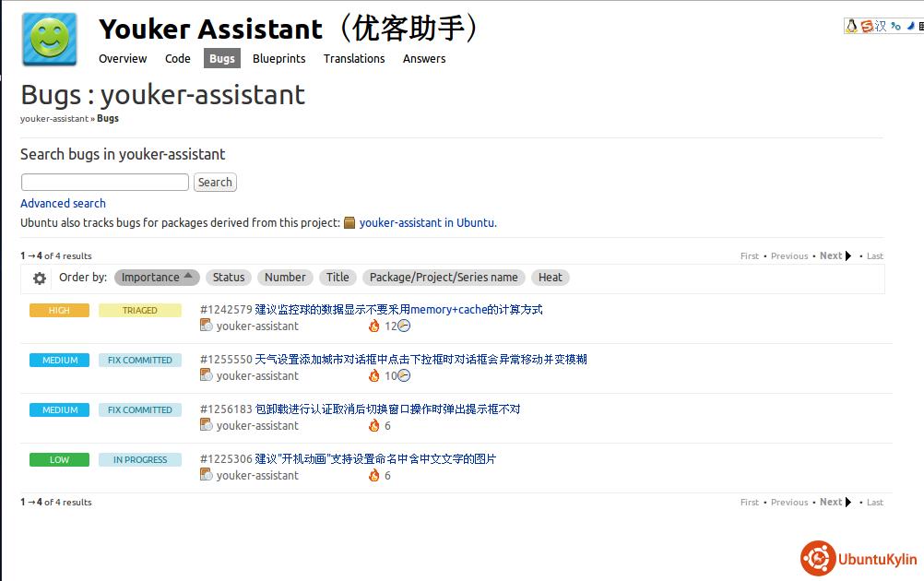Sort bugs by Heat
The height and width of the screenshot is (581, 924).
click(551, 277)
